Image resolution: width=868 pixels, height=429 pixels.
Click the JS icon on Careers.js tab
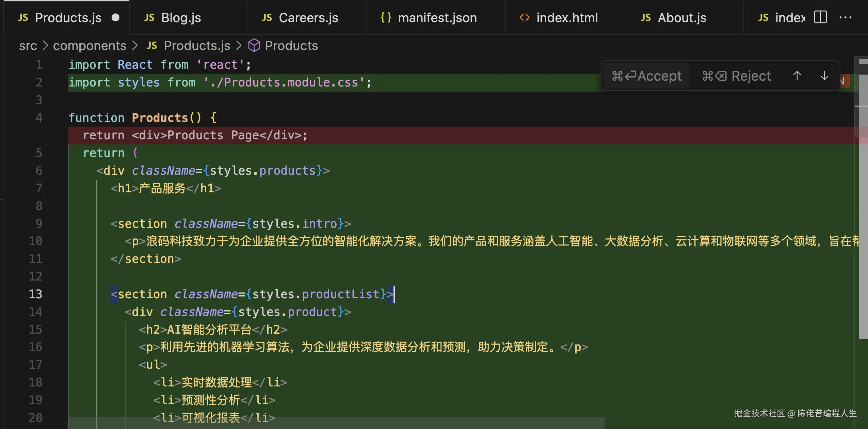(267, 17)
